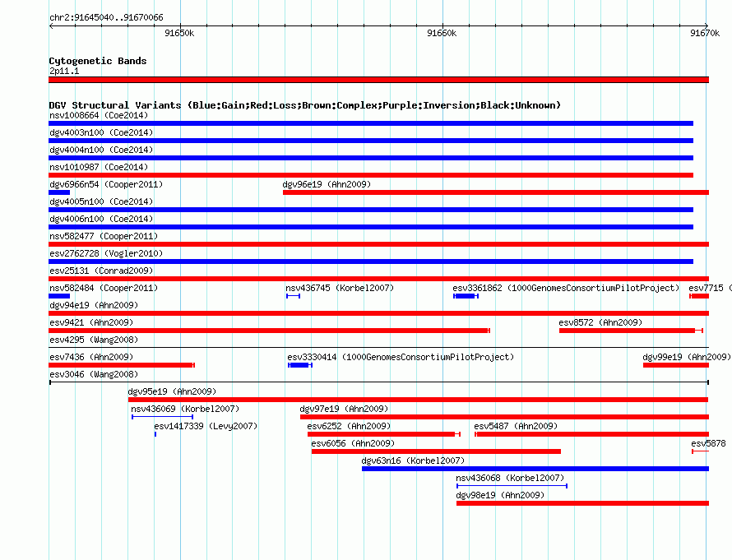Open the nsv1010987 (Coe2014) loss variant label
732x560 pixels.
point(99,167)
